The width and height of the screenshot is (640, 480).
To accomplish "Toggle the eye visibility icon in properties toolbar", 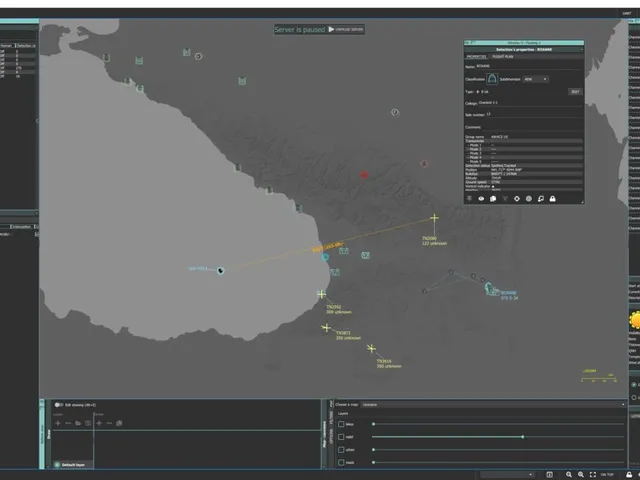I will pyautogui.click(x=481, y=199).
